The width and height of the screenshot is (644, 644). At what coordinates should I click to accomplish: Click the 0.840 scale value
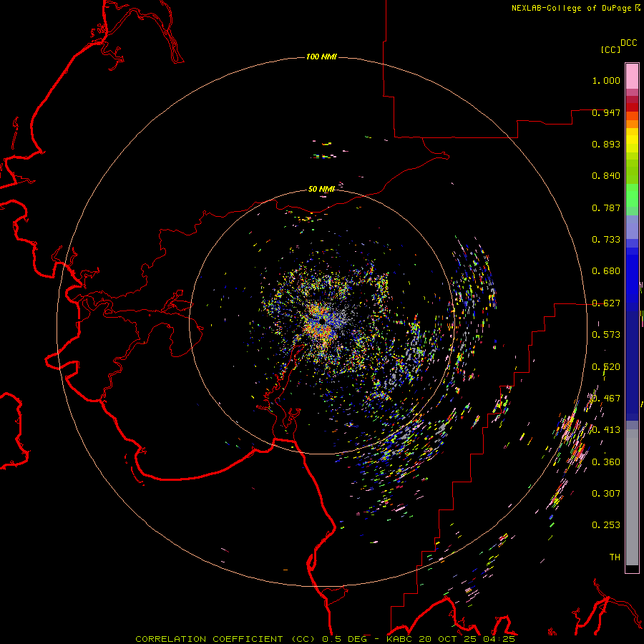(x=606, y=176)
